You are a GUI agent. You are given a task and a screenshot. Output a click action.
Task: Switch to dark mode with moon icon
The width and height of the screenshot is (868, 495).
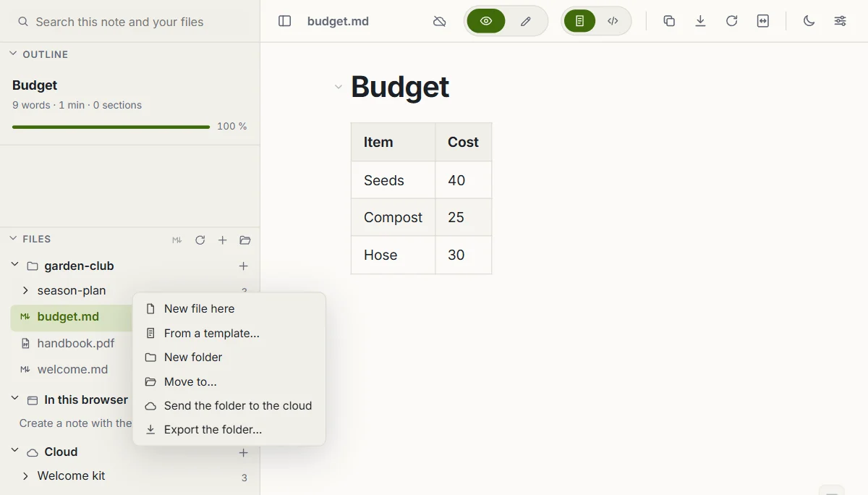click(x=809, y=21)
